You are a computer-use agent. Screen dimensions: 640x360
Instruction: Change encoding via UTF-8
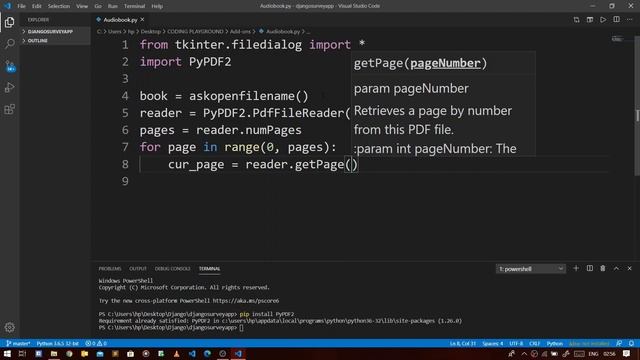point(516,343)
